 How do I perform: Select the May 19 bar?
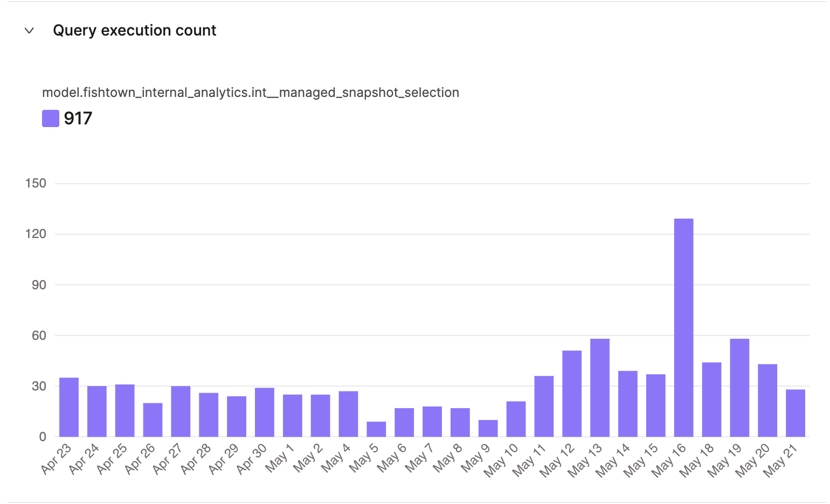[740, 388]
